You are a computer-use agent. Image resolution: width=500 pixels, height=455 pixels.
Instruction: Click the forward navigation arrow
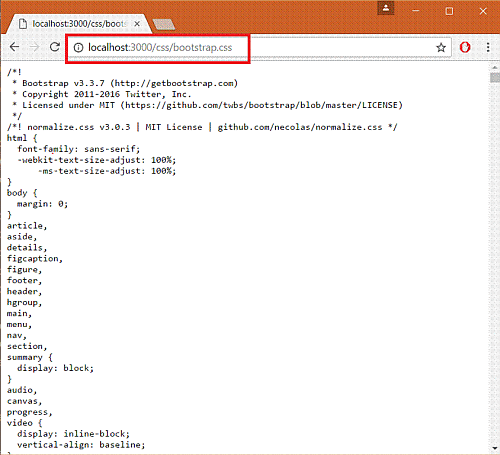tap(34, 47)
